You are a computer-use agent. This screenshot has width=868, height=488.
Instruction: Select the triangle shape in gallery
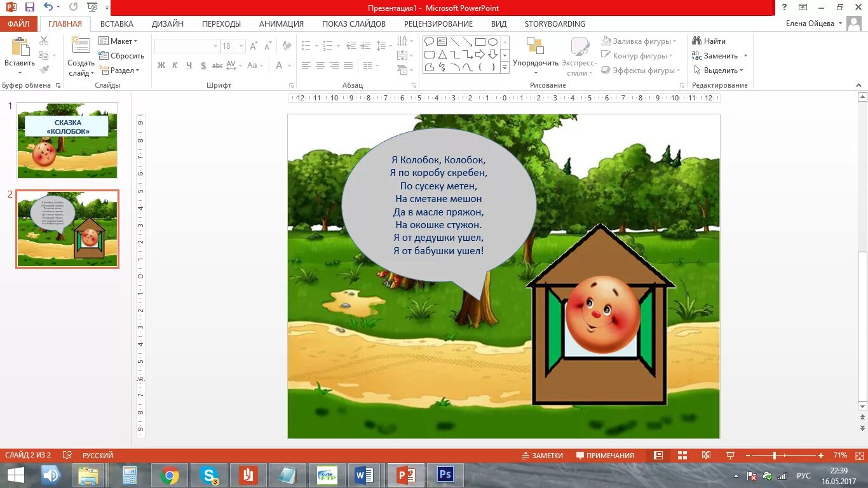(442, 55)
